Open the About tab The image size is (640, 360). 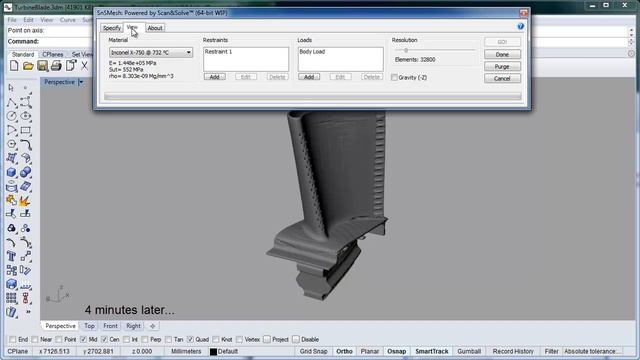point(155,28)
